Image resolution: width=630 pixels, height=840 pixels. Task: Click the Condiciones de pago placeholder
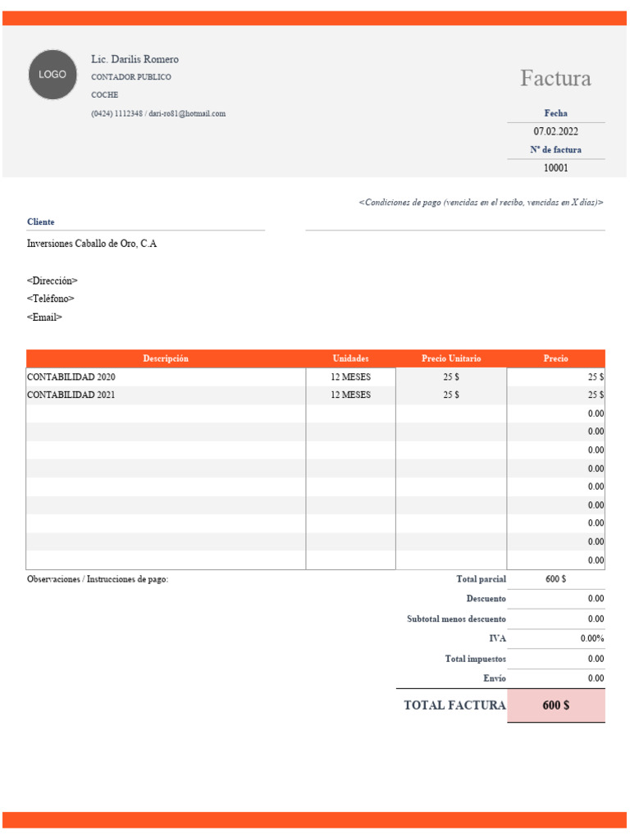[x=481, y=203]
